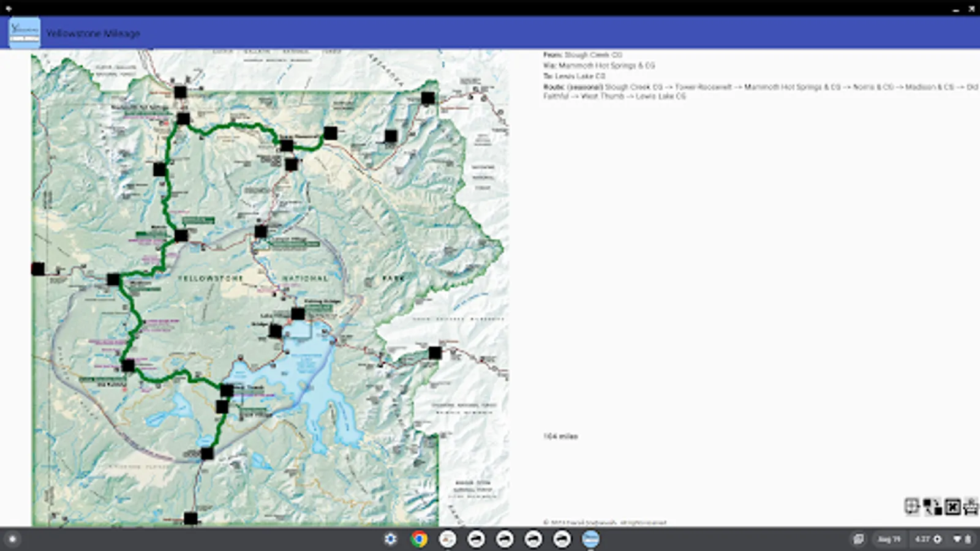Click the Yellowstone Mileage icon in the shelf
Screen dimensions: 980x551
(590, 539)
